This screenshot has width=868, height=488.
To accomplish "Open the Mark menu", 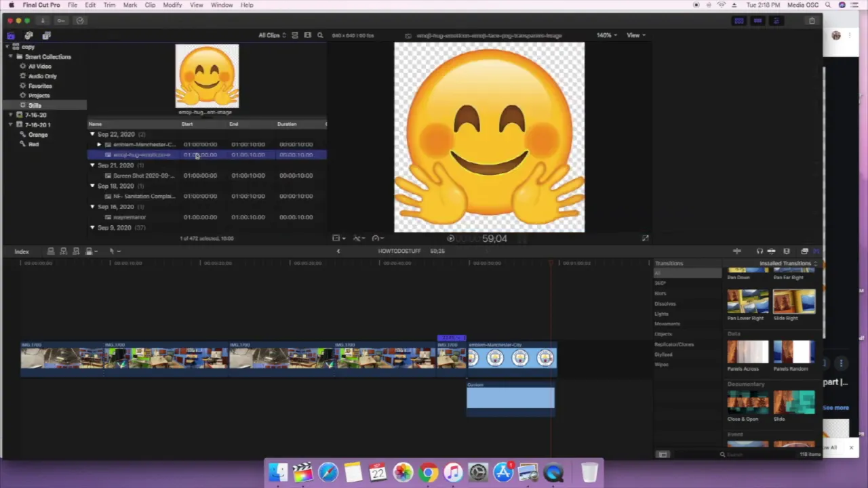I will (130, 5).
